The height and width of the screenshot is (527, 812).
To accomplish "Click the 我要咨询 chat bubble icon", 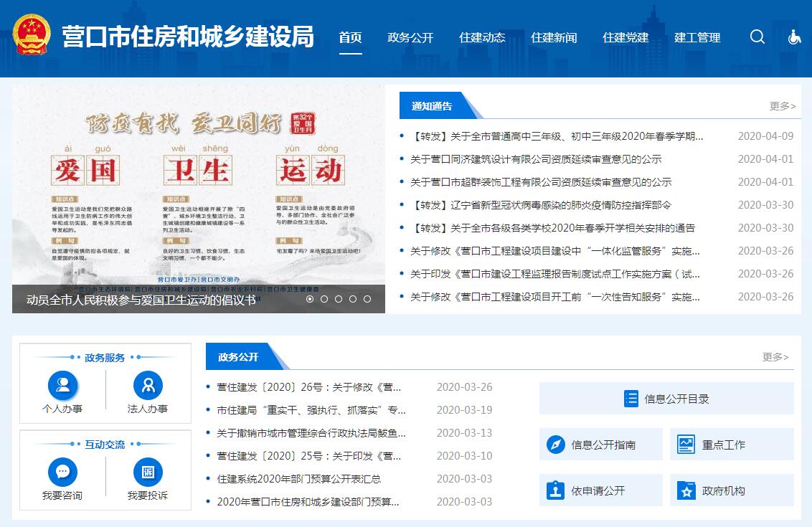I will point(62,472).
